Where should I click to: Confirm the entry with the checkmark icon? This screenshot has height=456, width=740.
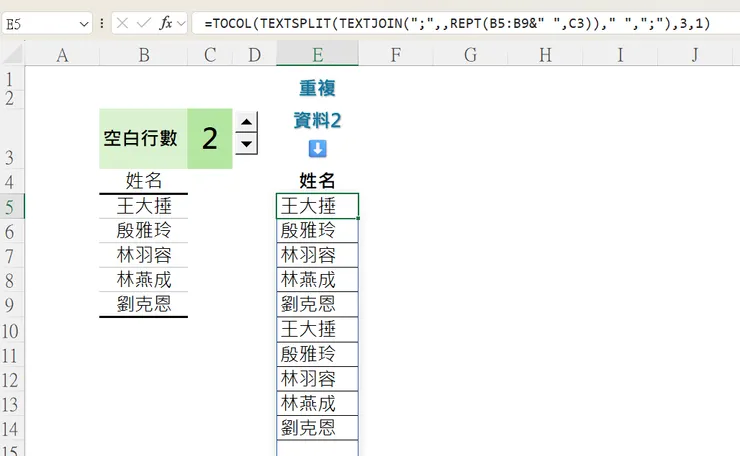pyautogui.click(x=143, y=23)
